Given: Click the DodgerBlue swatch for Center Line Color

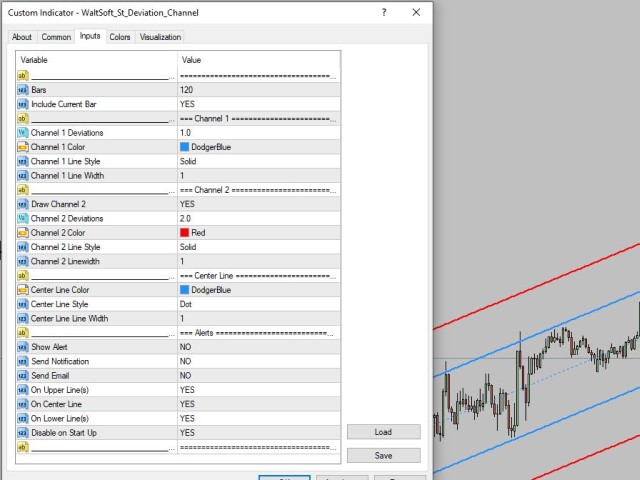Looking at the screenshot, I should (x=184, y=290).
